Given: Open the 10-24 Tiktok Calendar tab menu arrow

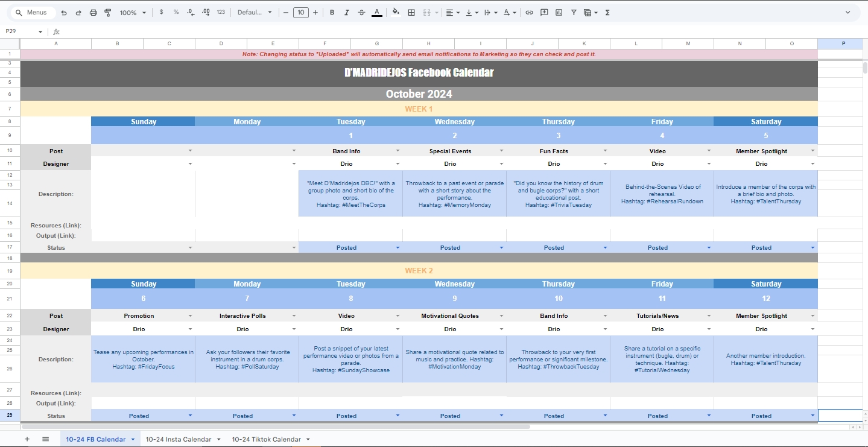Looking at the screenshot, I should [308, 439].
